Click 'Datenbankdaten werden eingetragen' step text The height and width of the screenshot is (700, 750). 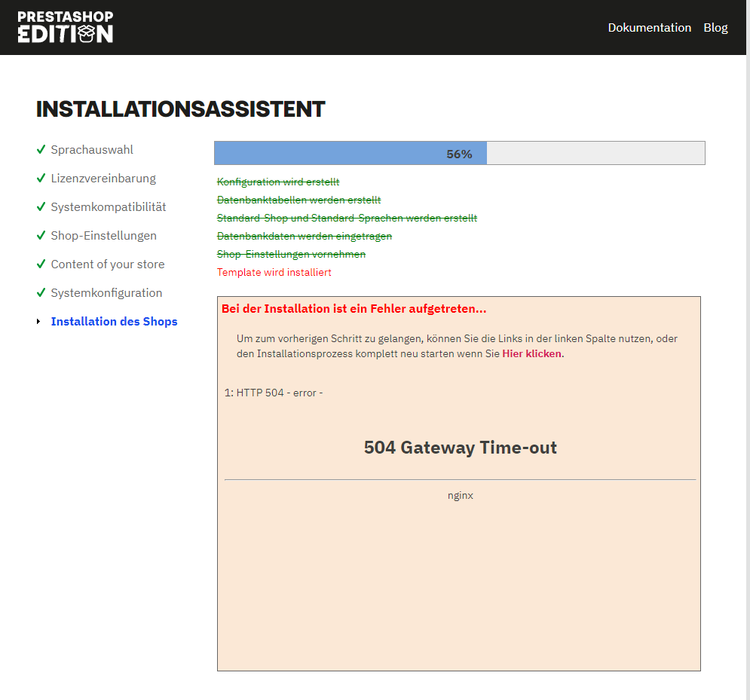pos(305,236)
